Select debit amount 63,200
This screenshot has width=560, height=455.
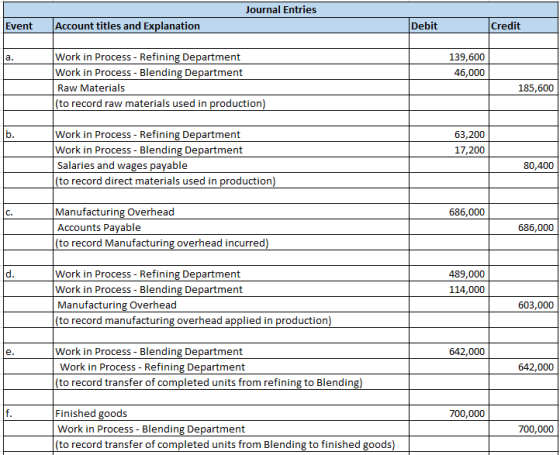[449, 134]
